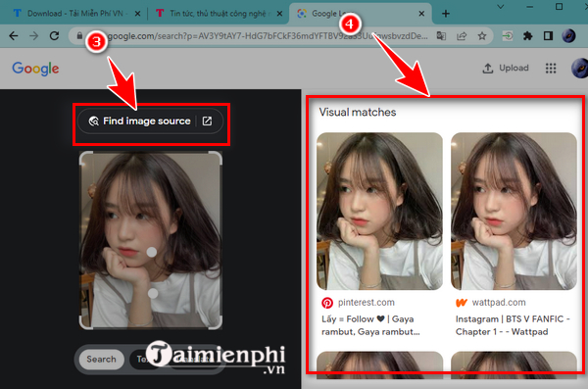The width and height of the screenshot is (588, 389).
Task: Open the wattpad.com visual match image
Action: pyautogui.click(x=514, y=212)
